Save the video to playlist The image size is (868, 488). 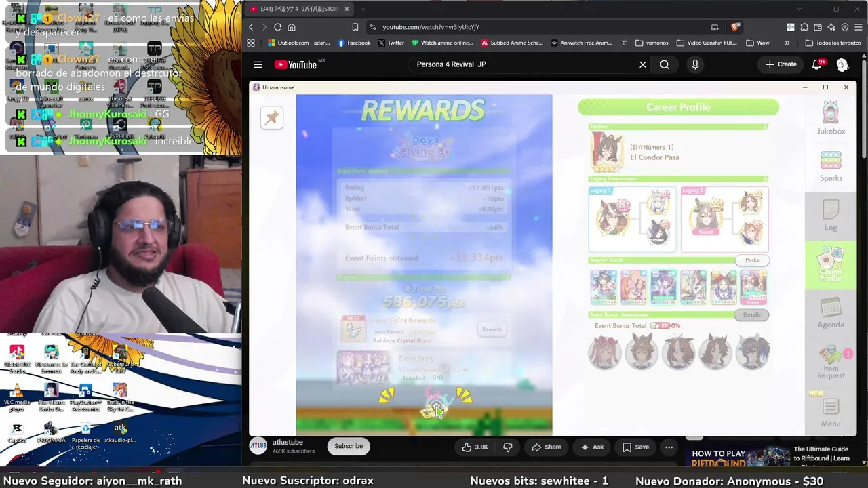[636, 447]
